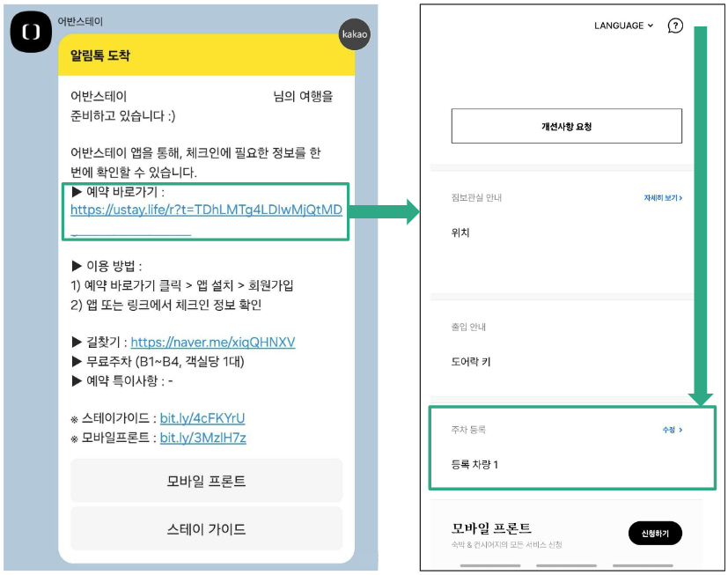Click the 예약 특이사항 line
Image resolution: width=728 pixels, height=575 pixels.
[x=122, y=381]
